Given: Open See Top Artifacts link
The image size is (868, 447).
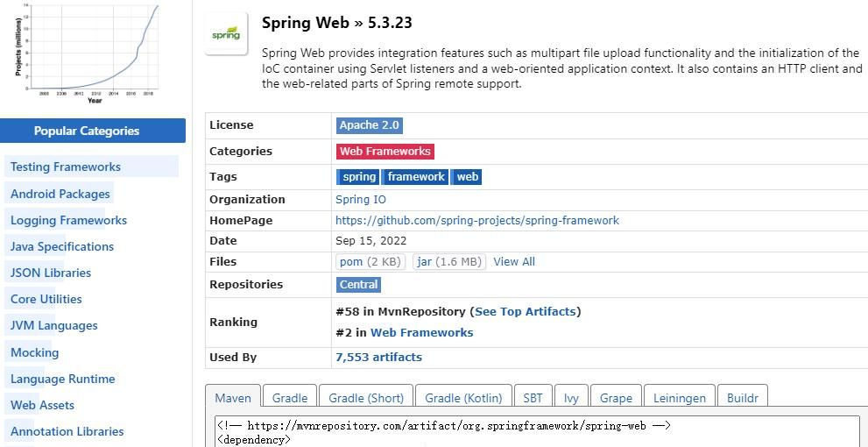Looking at the screenshot, I should [x=526, y=311].
